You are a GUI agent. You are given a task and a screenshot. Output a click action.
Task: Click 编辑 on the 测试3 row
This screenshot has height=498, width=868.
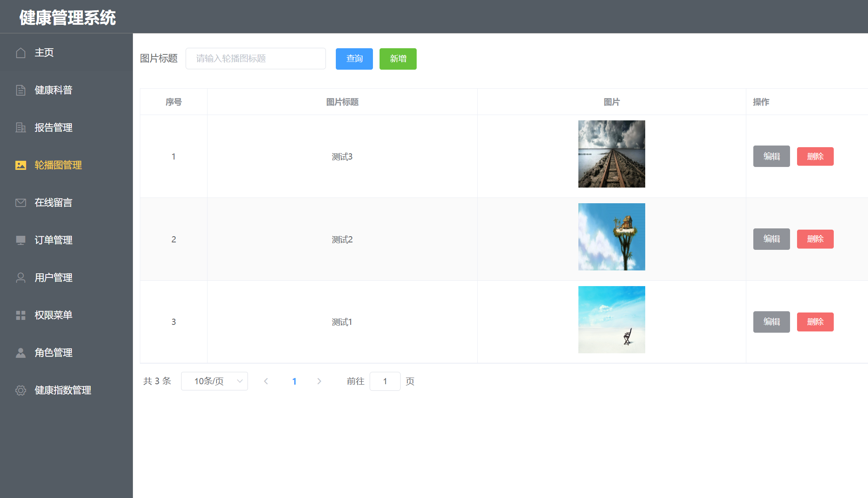pyautogui.click(x=771, y=156)
